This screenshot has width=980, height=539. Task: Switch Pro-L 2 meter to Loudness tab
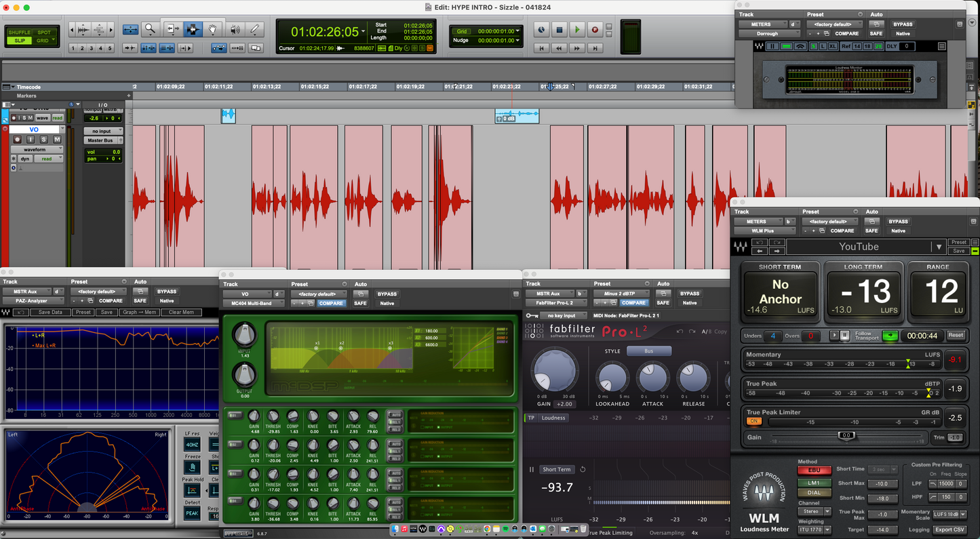tap(553, 418)
